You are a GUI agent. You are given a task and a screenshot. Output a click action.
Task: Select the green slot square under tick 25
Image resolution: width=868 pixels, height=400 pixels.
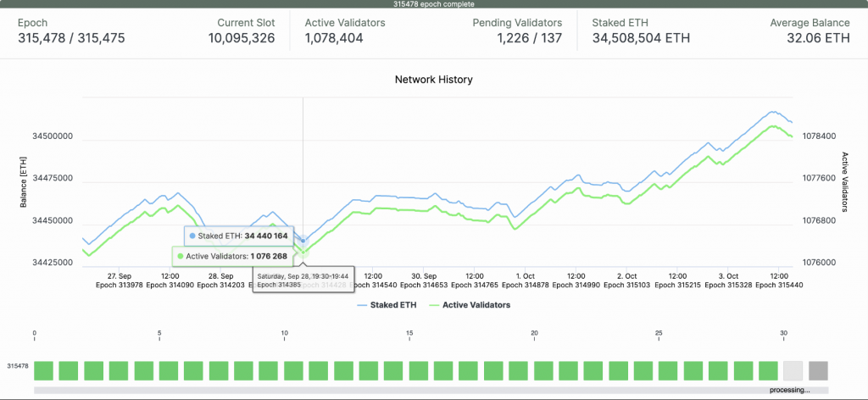point(669,370)
